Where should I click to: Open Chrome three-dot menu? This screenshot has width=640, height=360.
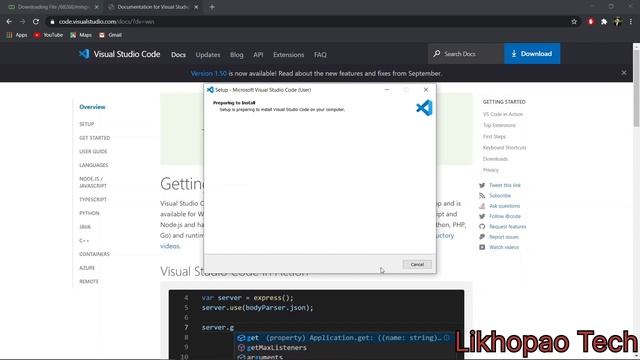tap(631, 22)
